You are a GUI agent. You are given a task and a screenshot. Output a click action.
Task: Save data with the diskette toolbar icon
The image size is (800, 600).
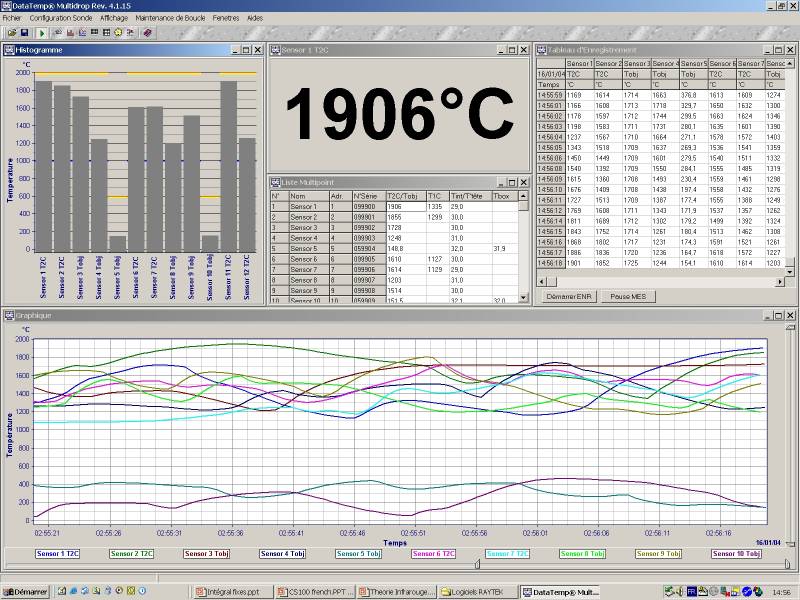pyautogui.click(x=24, y=33)
